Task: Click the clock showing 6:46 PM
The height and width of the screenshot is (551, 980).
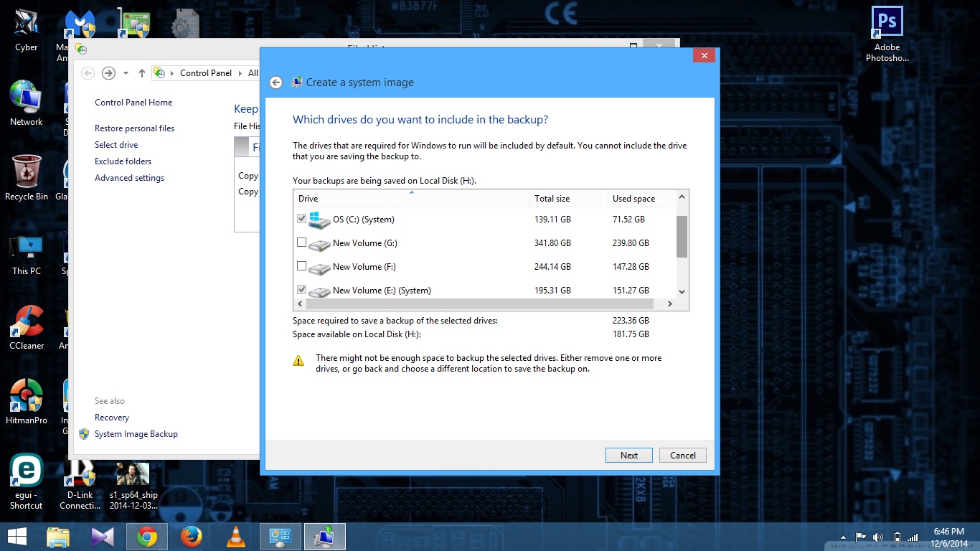Action: point(948,532)
